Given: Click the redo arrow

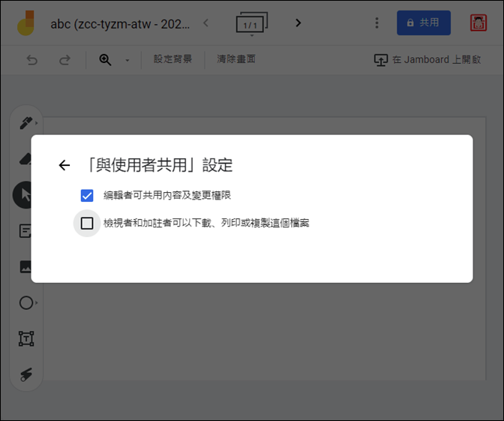Looking at the screenshot, I should [x=64, y=60].
